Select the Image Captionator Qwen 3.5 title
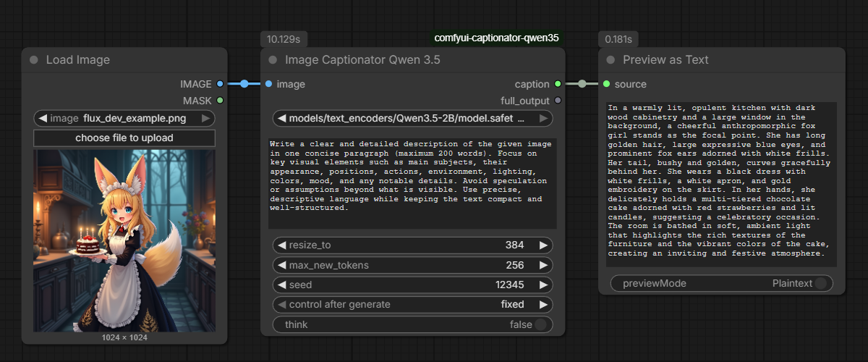Viewport: 868px width, 362px height. (x=362, y=60)
